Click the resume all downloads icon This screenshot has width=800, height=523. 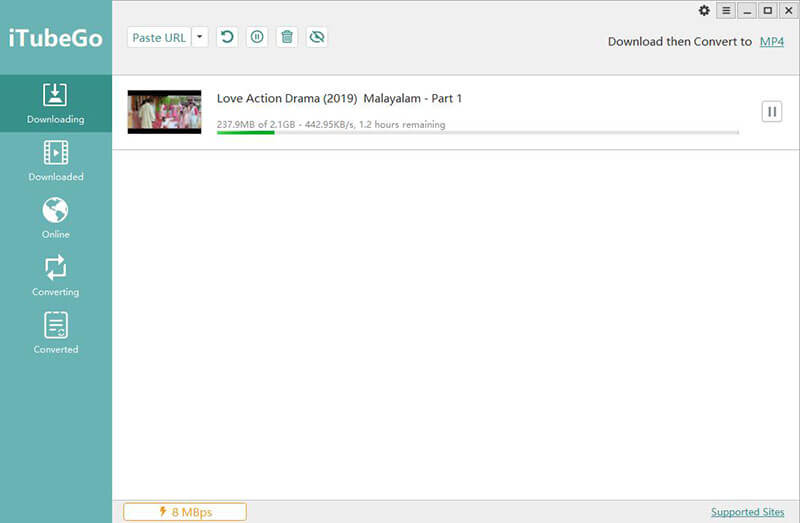227,37
